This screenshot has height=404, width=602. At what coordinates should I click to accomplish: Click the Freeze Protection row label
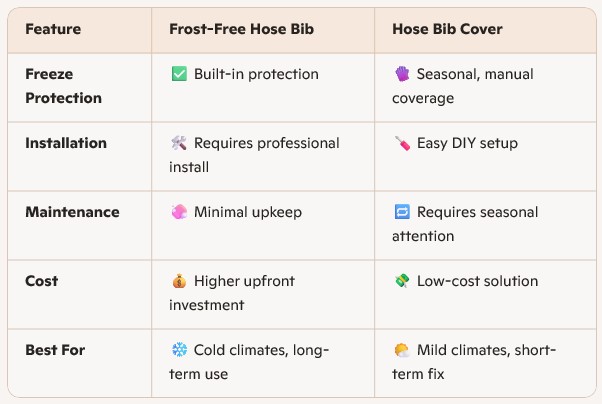click(64, 86)
